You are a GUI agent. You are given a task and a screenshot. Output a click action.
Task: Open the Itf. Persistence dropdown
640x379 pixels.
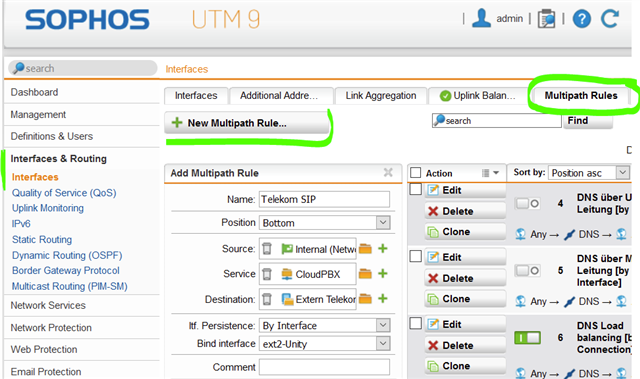coord(324,326)
